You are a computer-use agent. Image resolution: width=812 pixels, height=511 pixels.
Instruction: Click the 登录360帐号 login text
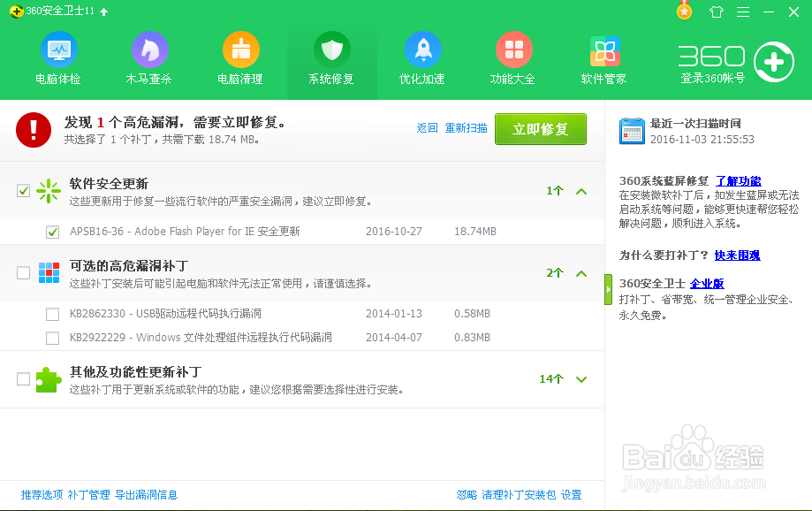(x=712, y=79)
